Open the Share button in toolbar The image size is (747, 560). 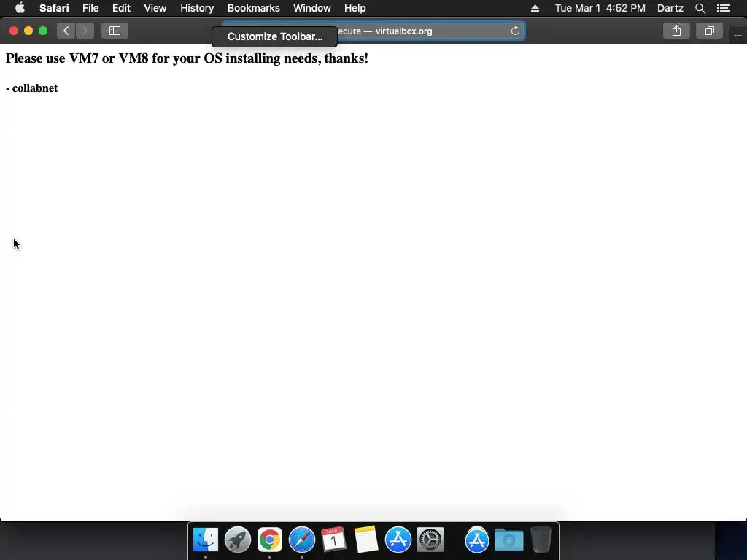(676, 31)
